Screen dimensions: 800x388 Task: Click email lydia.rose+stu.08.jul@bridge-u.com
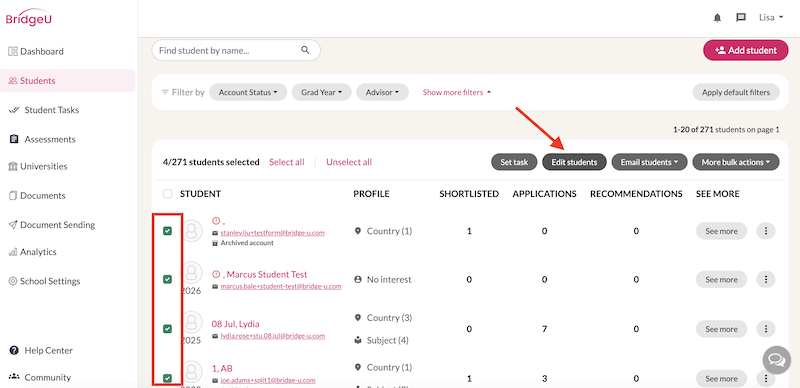pos(272,336)
